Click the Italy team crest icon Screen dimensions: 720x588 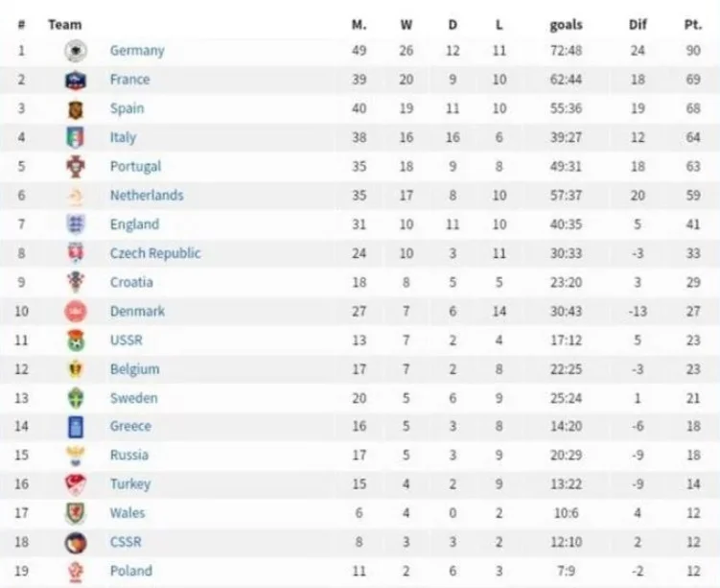(x=75, y=137)
